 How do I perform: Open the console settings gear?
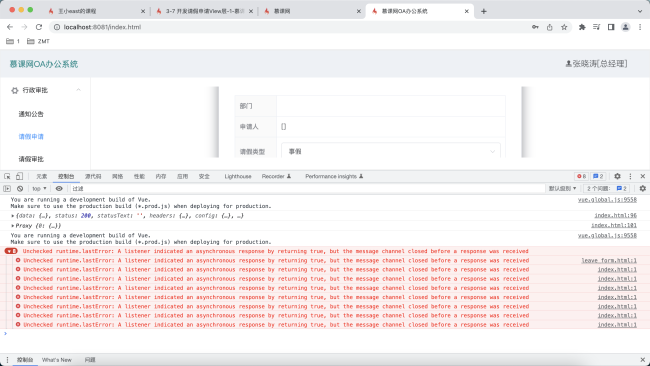click(643, 189)
